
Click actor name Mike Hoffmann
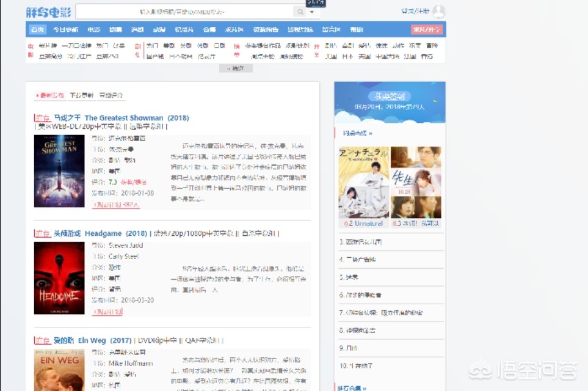click(131, 364)
